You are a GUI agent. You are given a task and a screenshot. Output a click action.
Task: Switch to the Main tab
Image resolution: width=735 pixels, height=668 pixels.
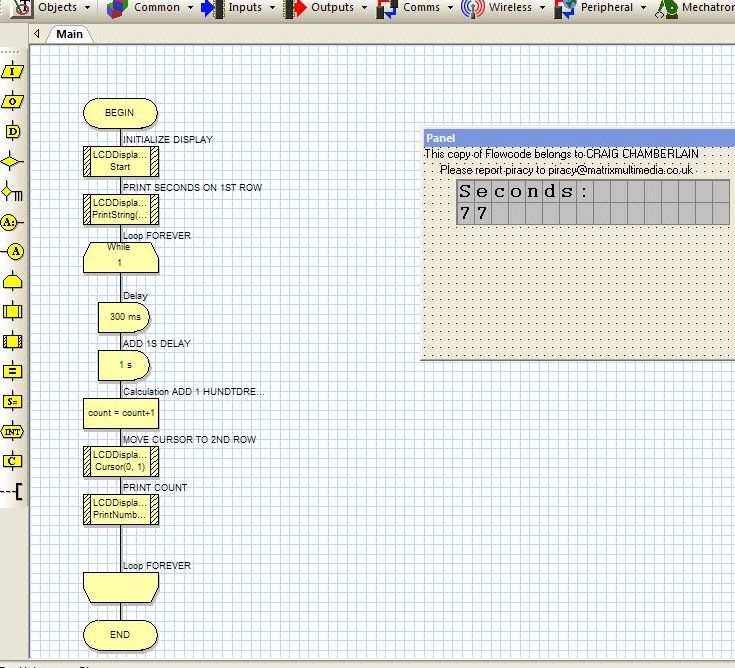click(x=69, y=34)
